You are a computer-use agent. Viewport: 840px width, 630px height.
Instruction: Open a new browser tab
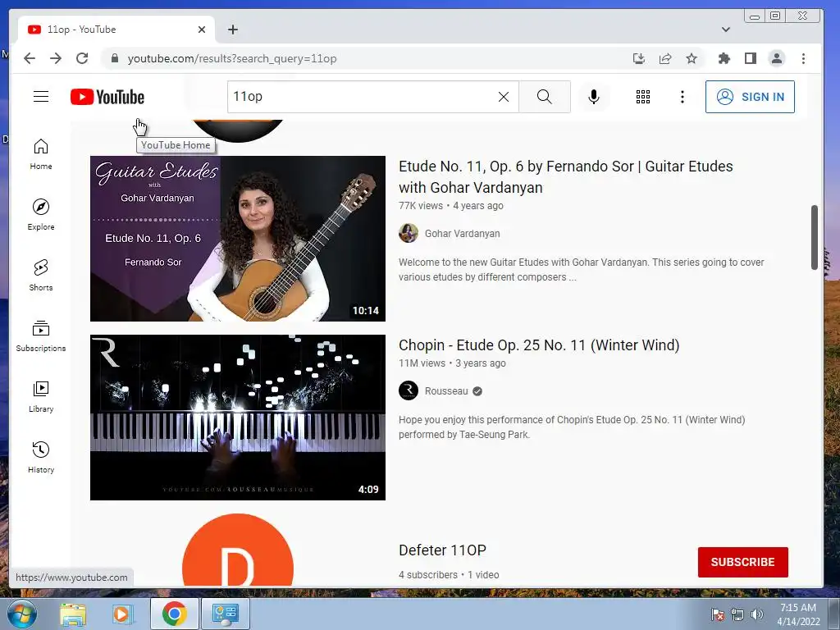tap(232, 30)
